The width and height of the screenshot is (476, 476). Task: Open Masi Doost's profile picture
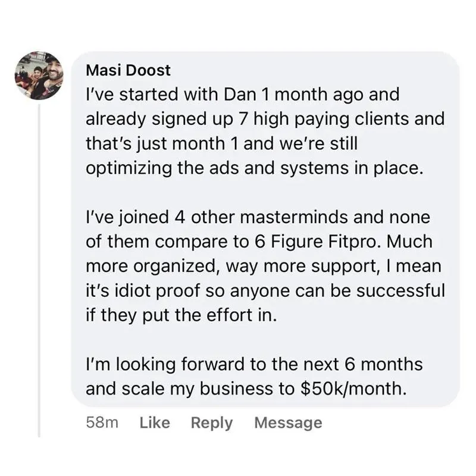(39, 76)
